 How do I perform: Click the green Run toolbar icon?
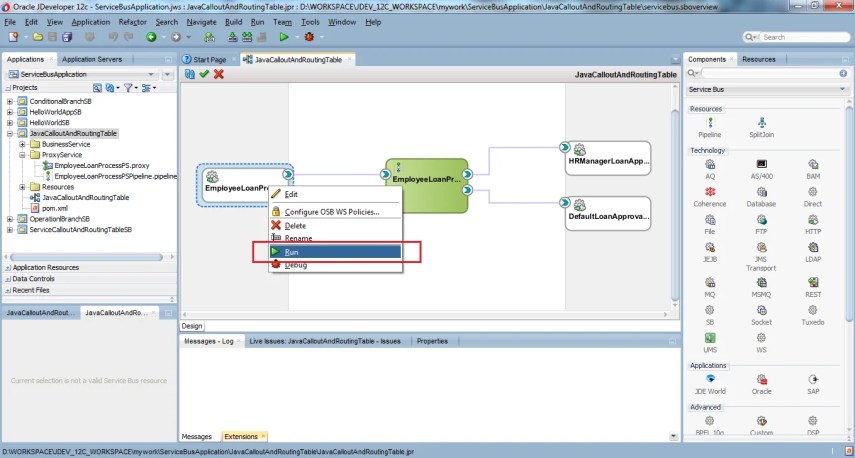(284, 37)
